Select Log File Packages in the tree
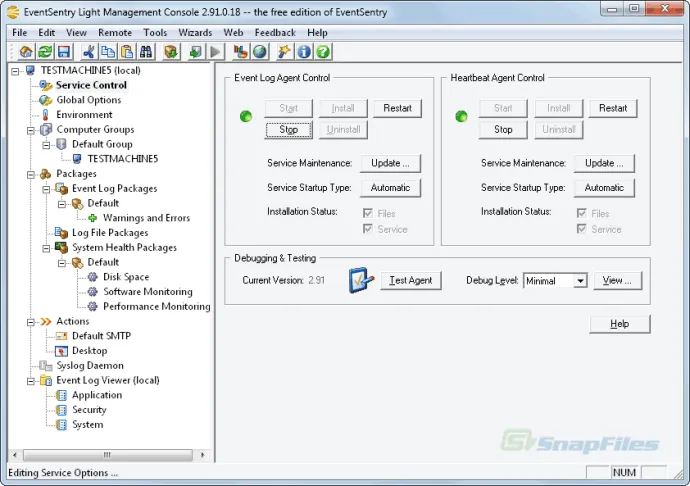 (110, 233)
